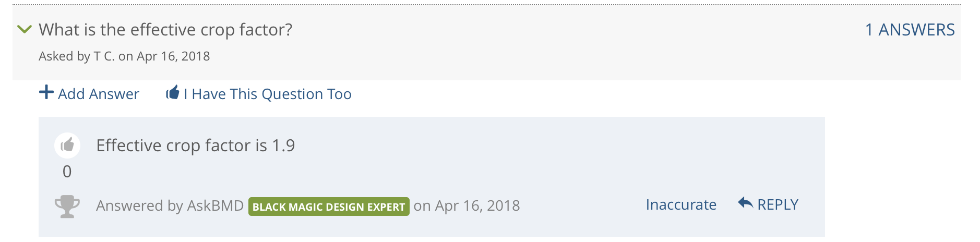
Task: Click the 'Add Answer' text link
Action: 99,94
